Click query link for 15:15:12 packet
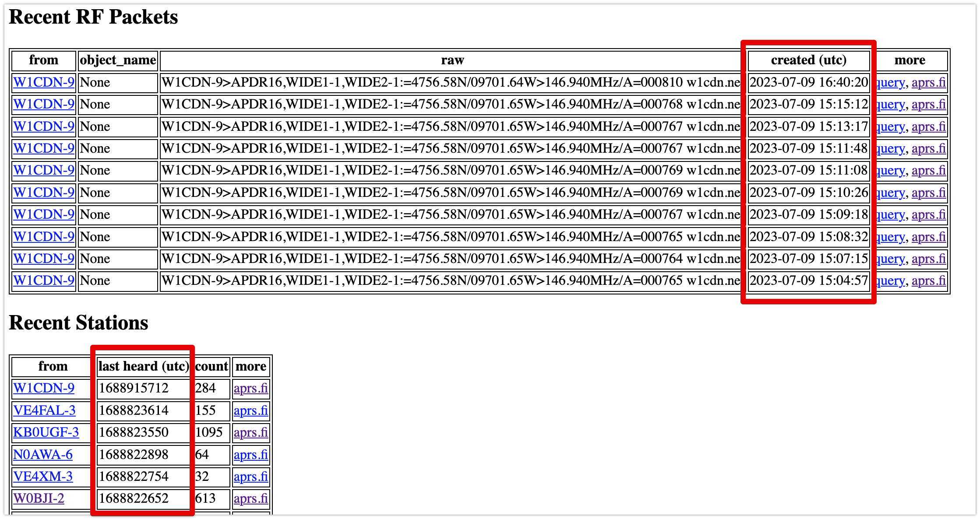 [x=891, y=104]
